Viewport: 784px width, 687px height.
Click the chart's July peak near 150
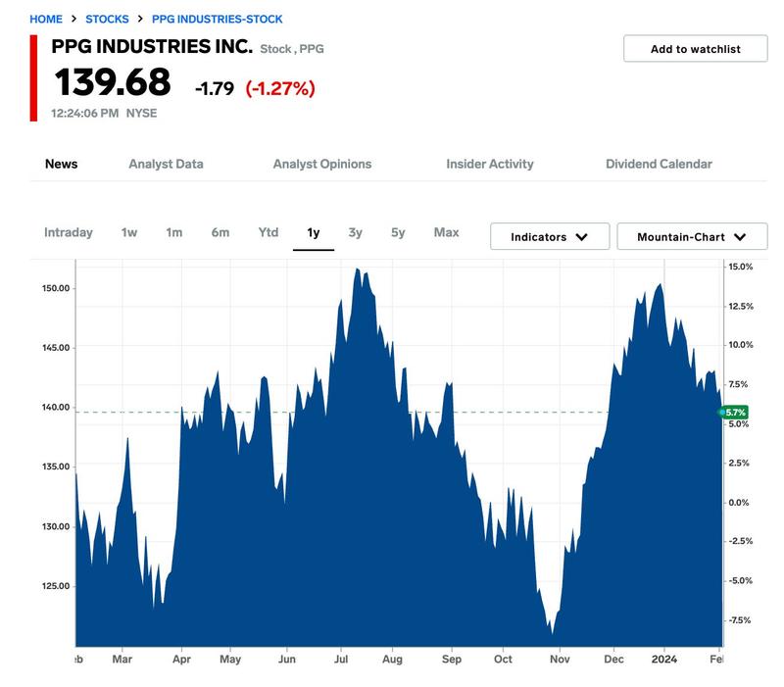coord(357,269)
